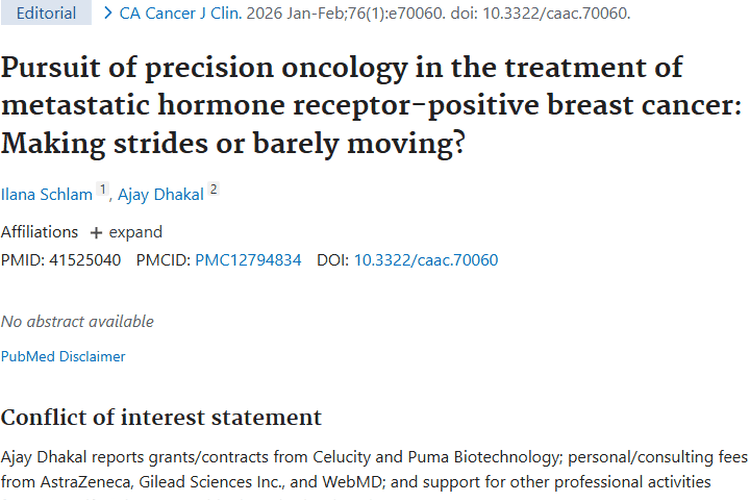The image size is (750, 500).
Task: Follow the DOI link 10.3322/caac.70060
Action: [x=426, y=260]
